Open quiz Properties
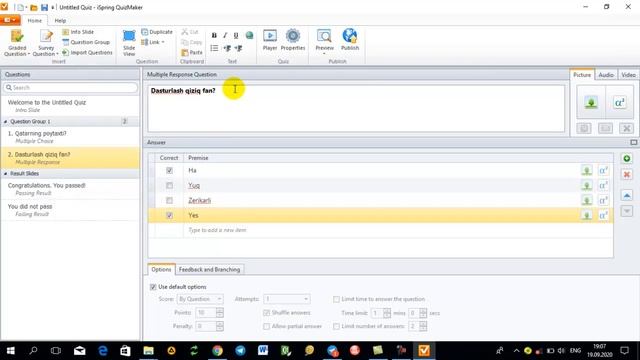 [293, 40]
